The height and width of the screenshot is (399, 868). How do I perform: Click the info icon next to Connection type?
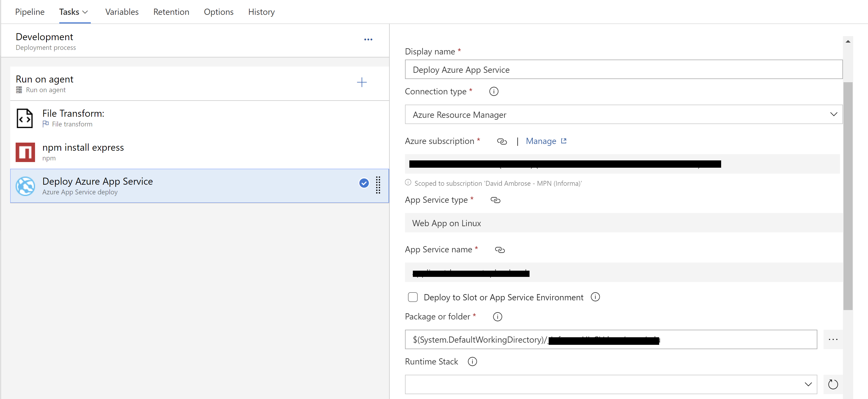[x=493, y=91]
